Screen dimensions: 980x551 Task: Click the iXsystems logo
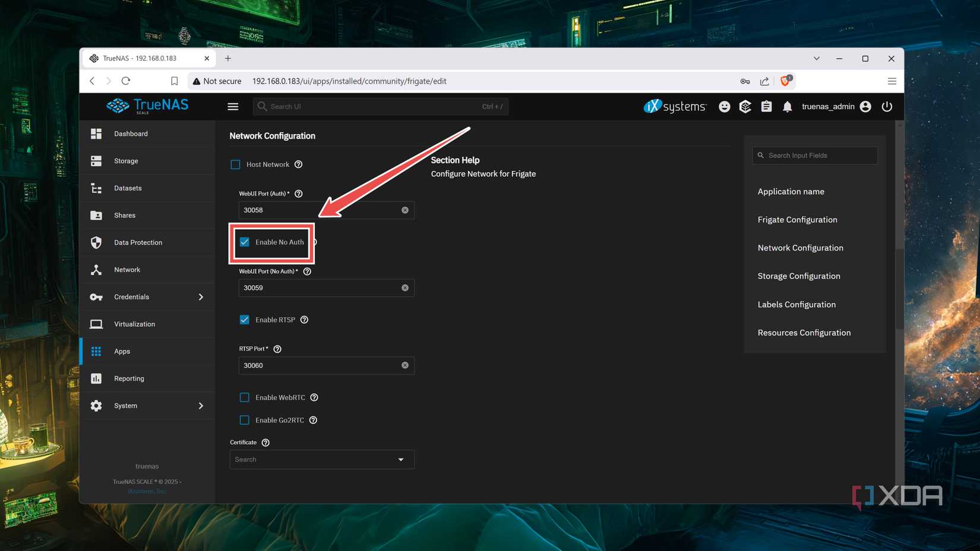(x=675, y=106)
